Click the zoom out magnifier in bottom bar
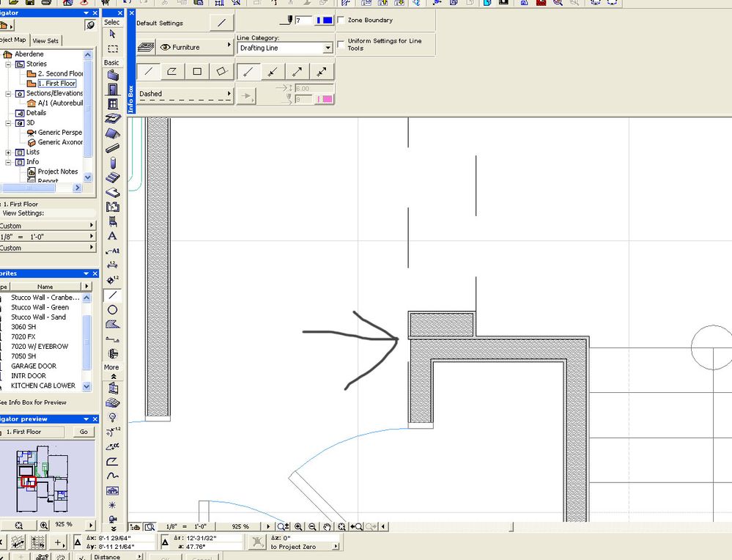Screen dimensions: 732x560 pos(312,527)
